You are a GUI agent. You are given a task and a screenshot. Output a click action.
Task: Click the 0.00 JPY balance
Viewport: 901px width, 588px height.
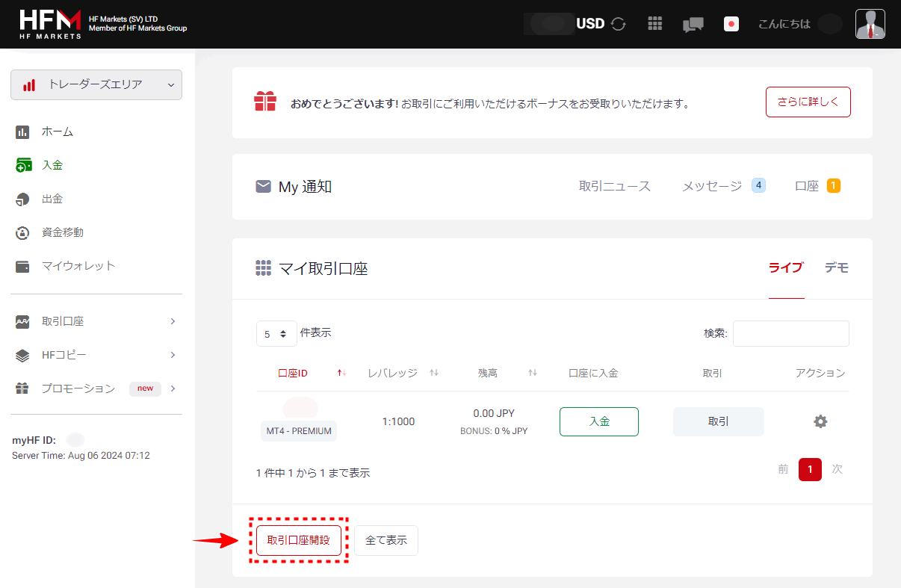[494, 413]
